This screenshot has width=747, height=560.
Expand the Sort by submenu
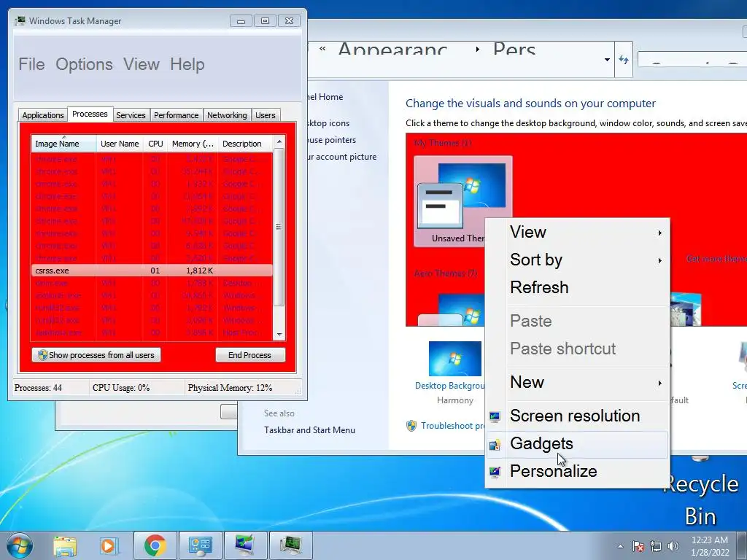pyautogui.click(x=578, y=260)
